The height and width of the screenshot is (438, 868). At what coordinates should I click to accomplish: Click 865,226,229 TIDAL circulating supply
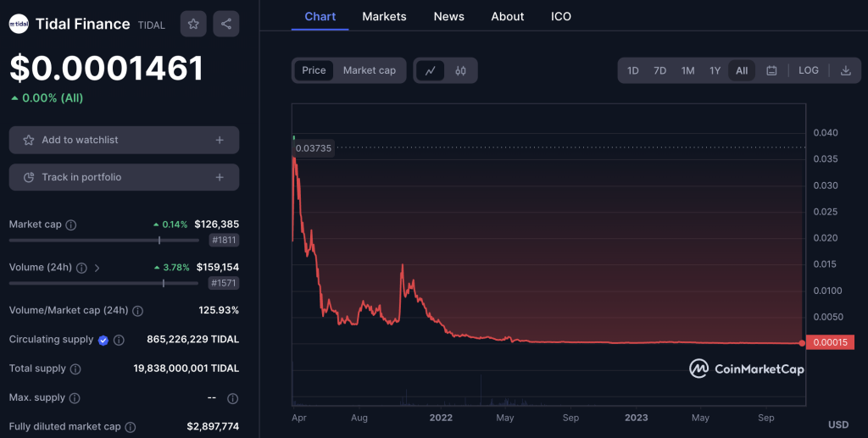(192, 340)
